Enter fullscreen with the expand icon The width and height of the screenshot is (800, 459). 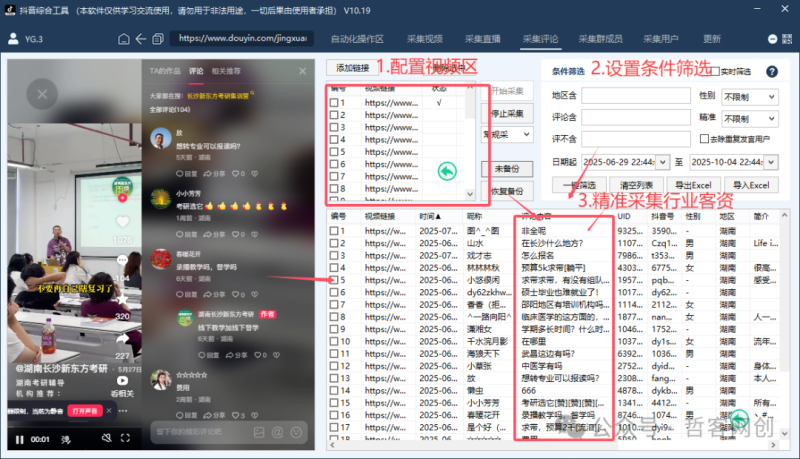click(x=125, y=438)
